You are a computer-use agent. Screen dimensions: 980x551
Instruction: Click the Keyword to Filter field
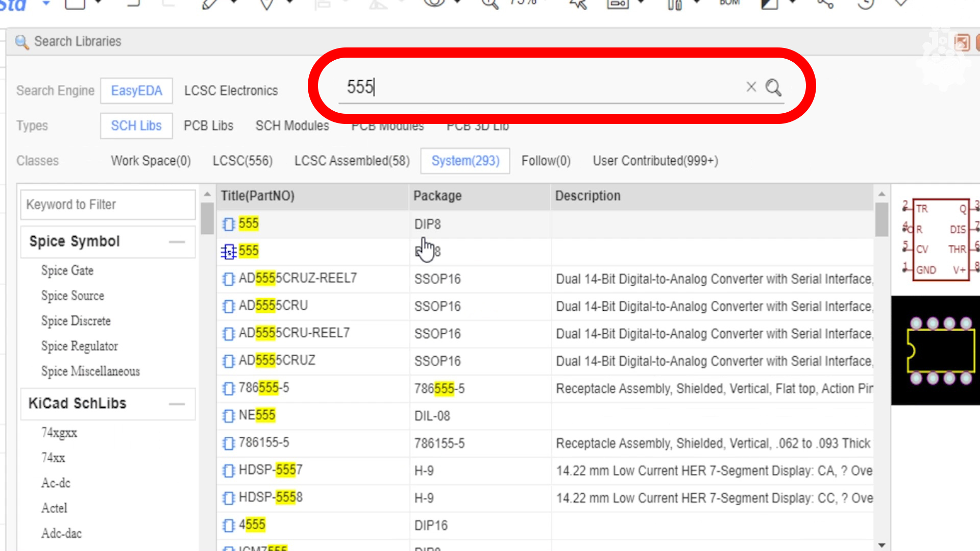click(108, 205)
